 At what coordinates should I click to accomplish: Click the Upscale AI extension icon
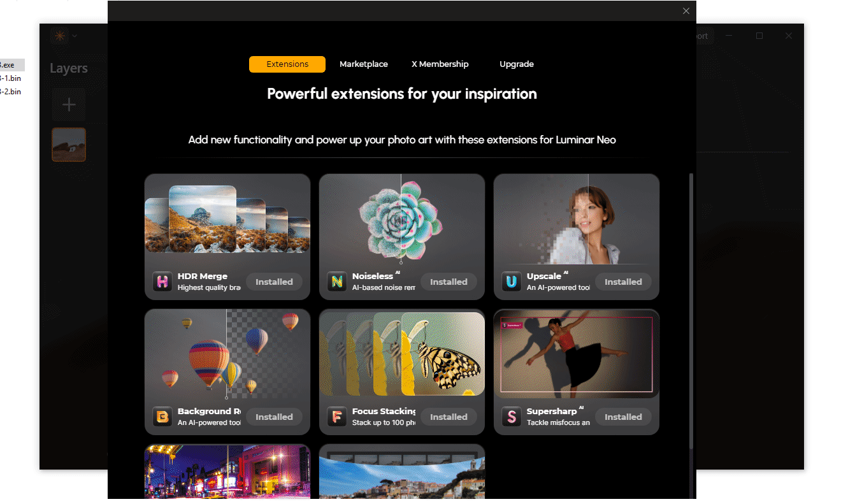click(512, 282)
